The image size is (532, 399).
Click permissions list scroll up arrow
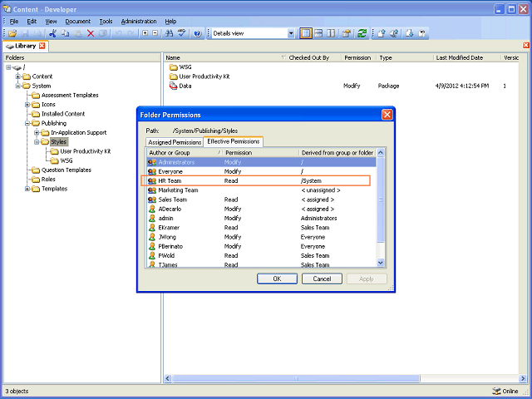pos(381,153)
